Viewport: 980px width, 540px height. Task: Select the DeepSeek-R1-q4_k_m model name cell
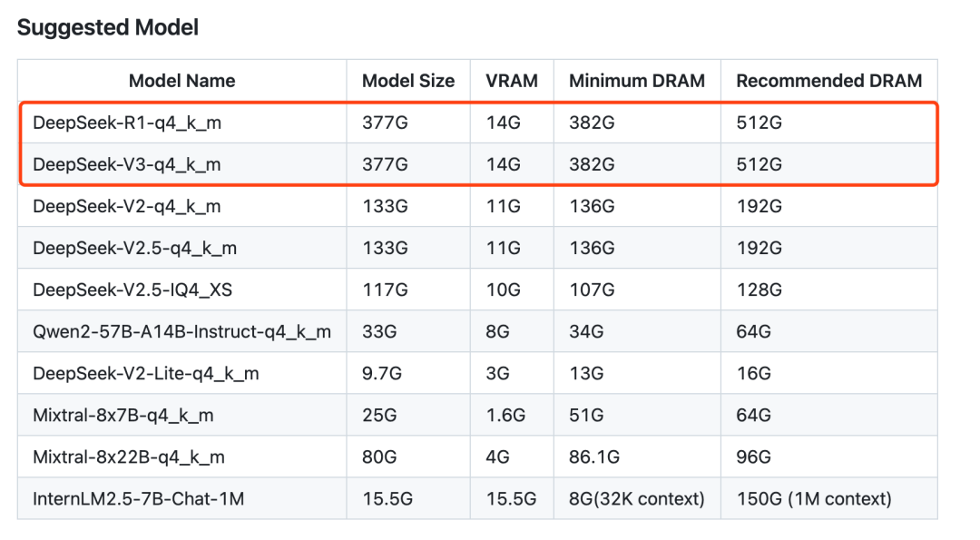[127, 123]
